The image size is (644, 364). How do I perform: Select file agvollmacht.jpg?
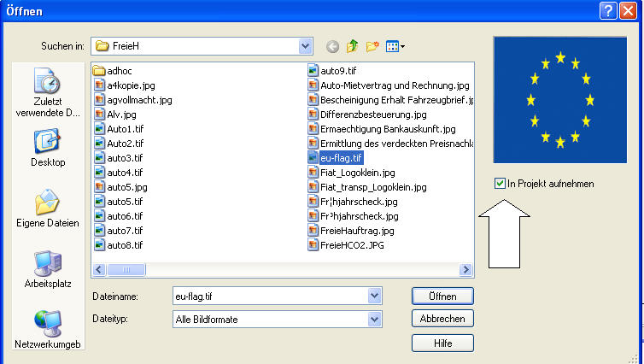133,100
